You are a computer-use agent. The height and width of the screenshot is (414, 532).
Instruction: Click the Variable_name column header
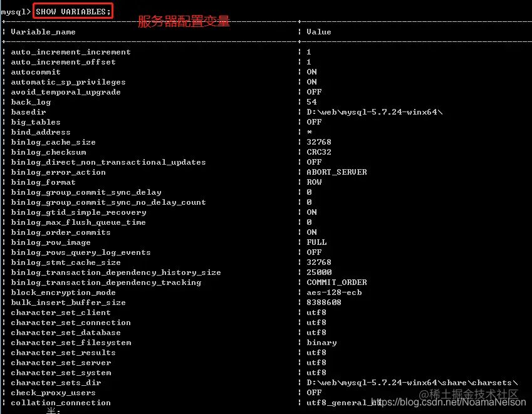click(43, 32)
